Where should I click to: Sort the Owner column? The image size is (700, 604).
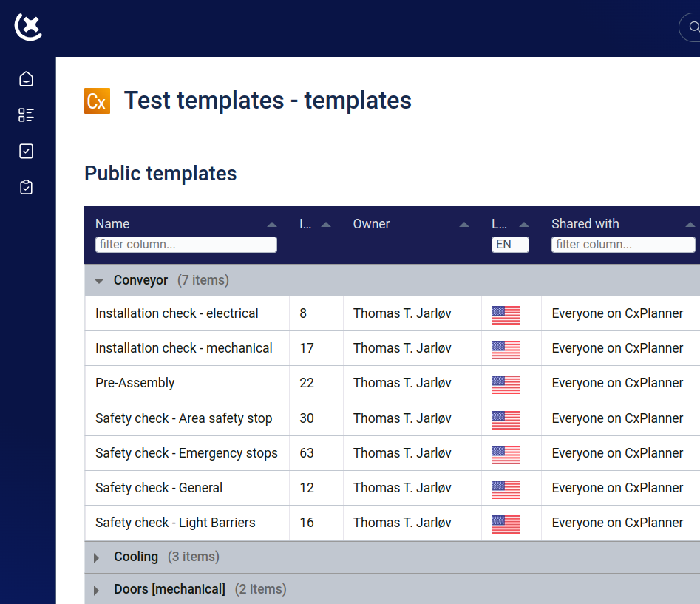point(464,223)
